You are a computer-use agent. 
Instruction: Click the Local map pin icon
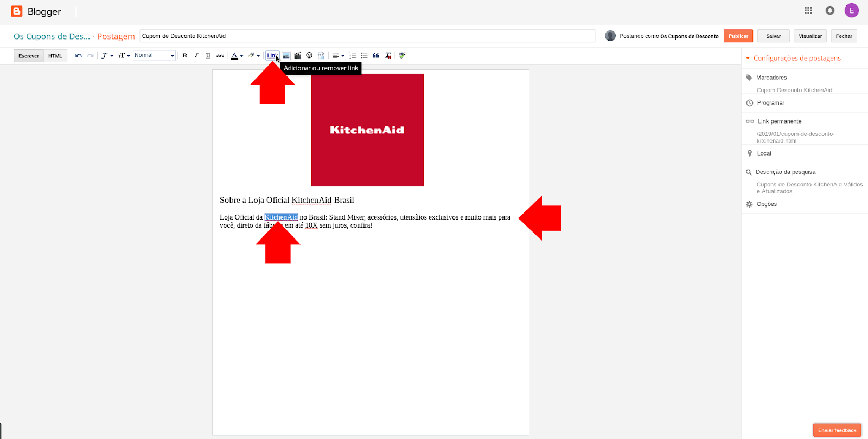pyautogui.click(x=750, y=153)
